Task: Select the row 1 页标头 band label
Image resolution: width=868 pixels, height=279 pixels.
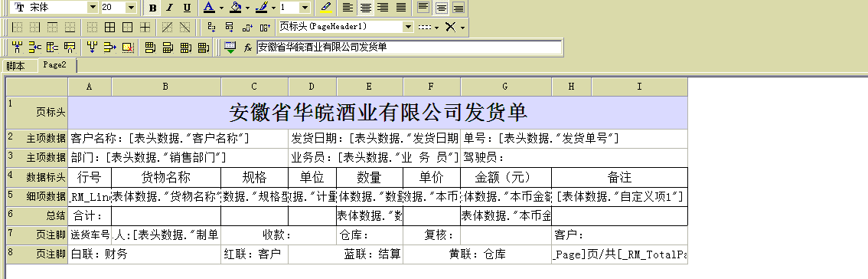Action: coord(37,113)
